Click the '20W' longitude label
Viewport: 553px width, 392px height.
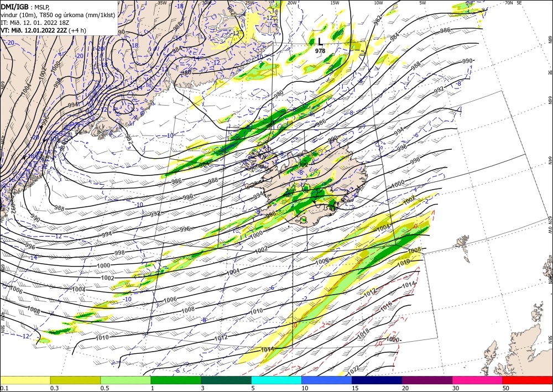292,3
